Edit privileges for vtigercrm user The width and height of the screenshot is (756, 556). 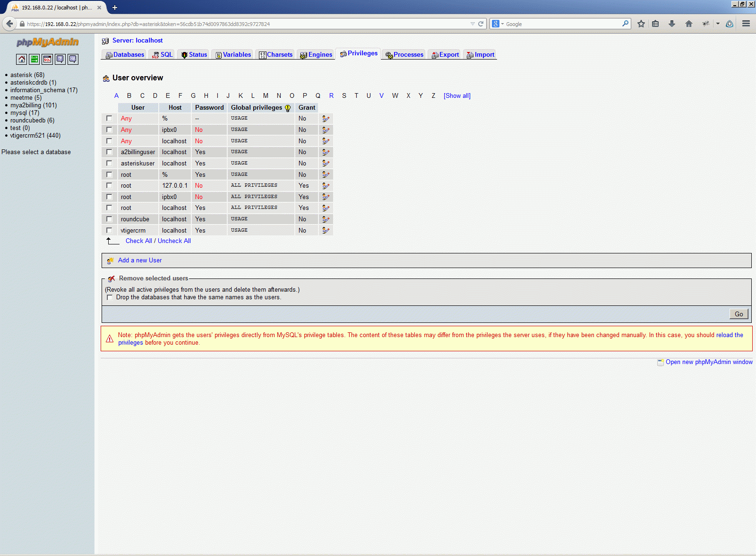(x=326, y=230)
